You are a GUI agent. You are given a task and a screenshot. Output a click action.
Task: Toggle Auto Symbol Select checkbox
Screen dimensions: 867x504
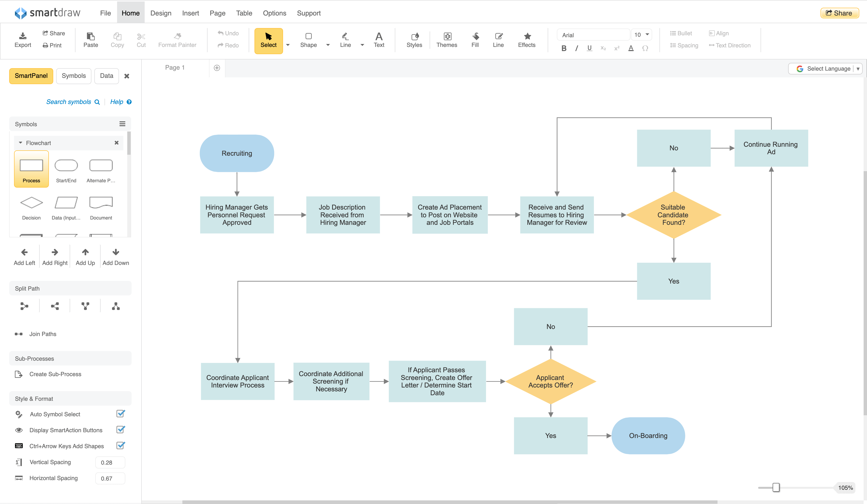coord(120,414)
